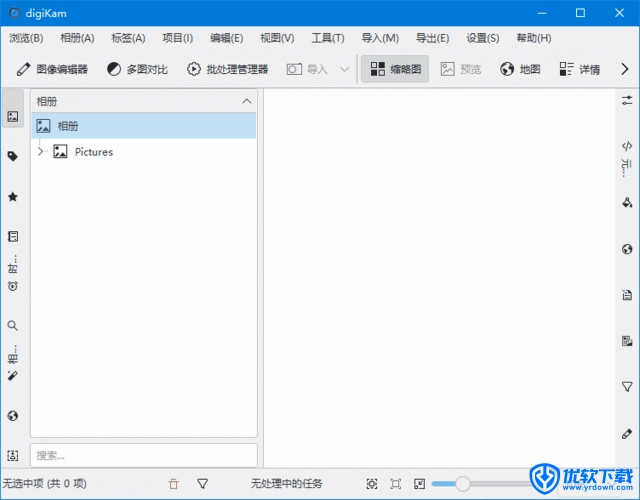The height and width of the screenshot is (500, 640).
Task: Click the zoom-out thumbnails icon
Action: click(419, 484)
